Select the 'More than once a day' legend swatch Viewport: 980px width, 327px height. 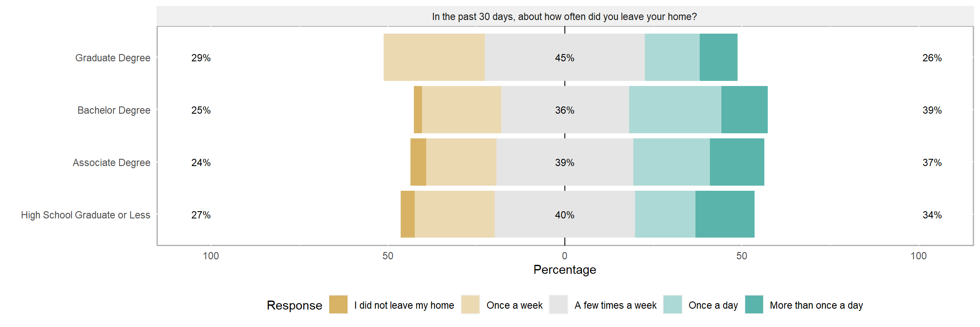[x=754, y=304]
